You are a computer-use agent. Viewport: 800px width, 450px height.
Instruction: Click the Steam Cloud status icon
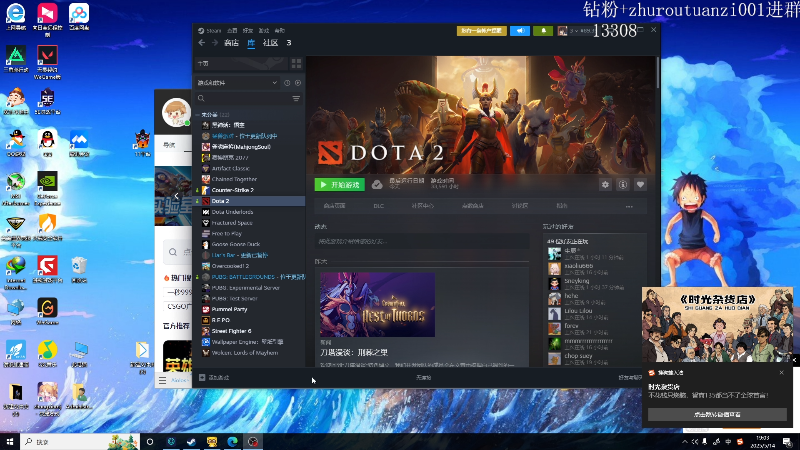[377, 185]
